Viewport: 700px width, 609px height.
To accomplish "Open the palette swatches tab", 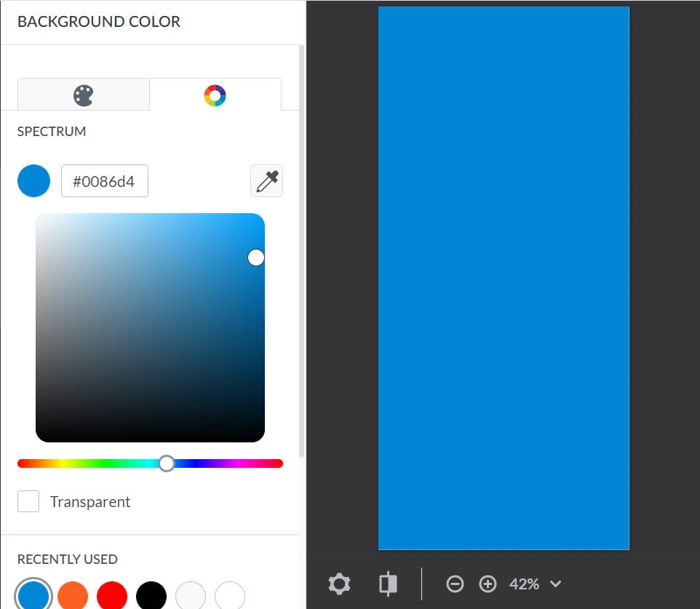I will pos(84,95).
